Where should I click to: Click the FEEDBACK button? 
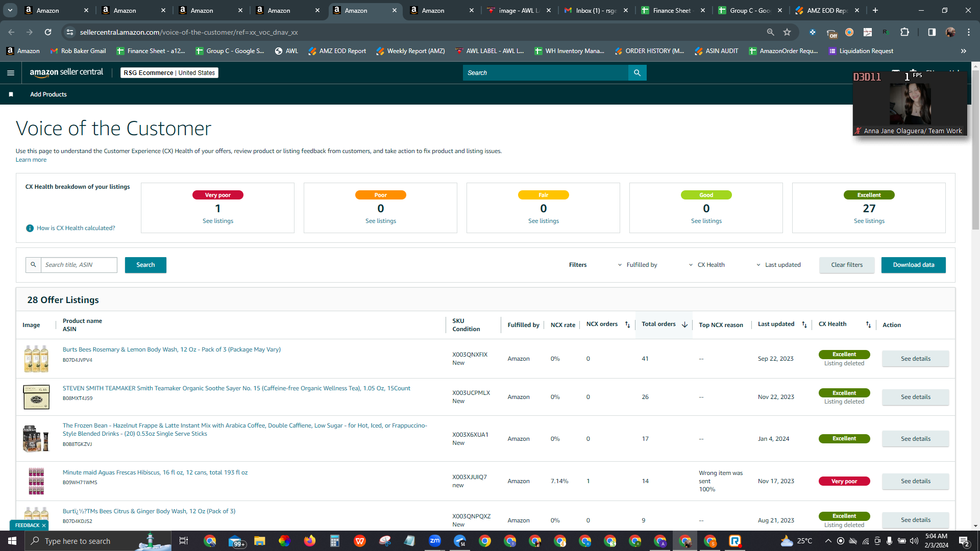pos(27,525)
